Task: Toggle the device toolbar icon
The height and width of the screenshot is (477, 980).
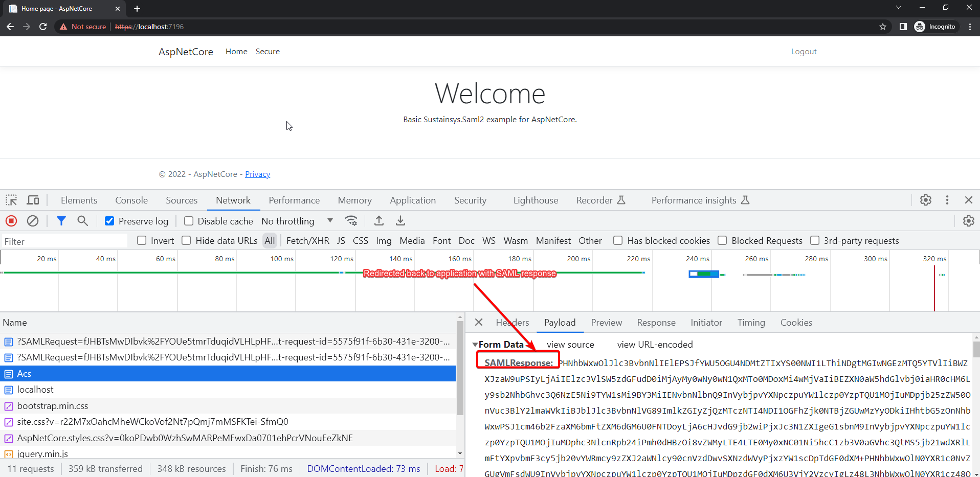Action: point(33,200)
